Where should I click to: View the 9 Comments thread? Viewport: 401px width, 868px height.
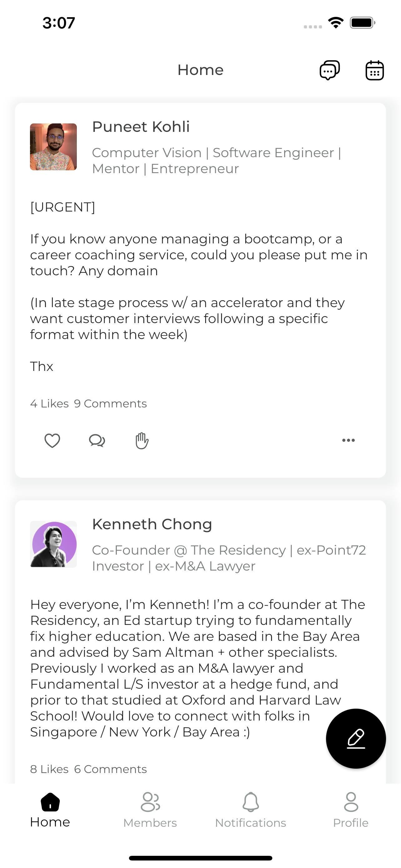[x=111, y=403]
